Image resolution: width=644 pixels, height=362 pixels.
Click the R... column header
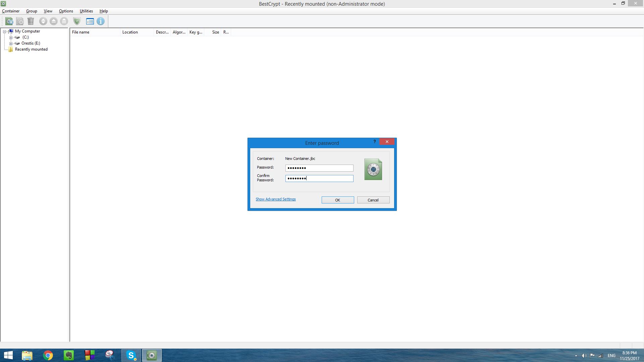tap(226, 32)
